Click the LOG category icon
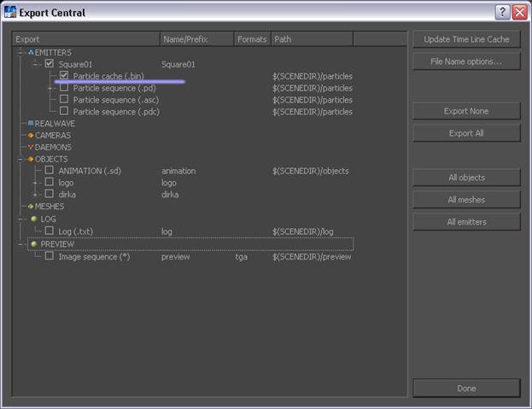Image resolution: width=532 pixels, height=409 pixels. [34, 219]
